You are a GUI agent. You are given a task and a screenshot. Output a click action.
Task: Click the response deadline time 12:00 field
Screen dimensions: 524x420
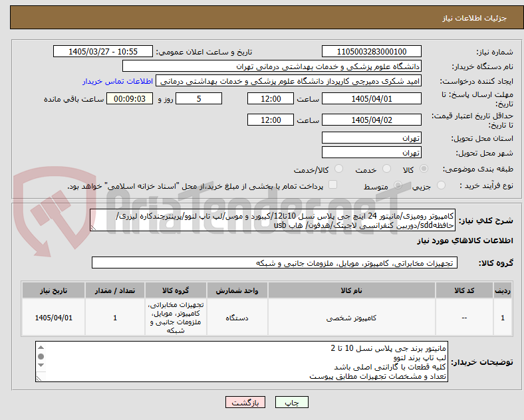[x=271, y=98]
